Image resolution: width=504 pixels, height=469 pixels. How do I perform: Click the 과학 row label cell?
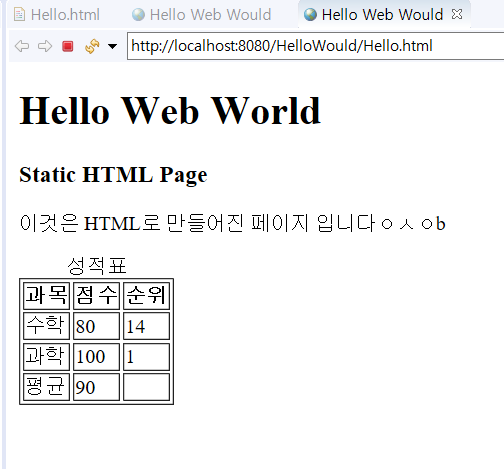coord(46,356)
